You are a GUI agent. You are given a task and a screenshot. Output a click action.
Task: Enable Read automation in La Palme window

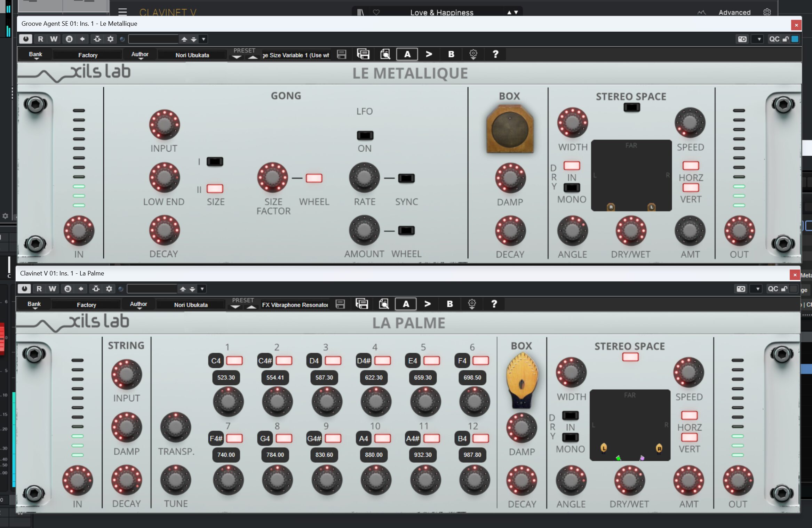[x=39, y=289]
